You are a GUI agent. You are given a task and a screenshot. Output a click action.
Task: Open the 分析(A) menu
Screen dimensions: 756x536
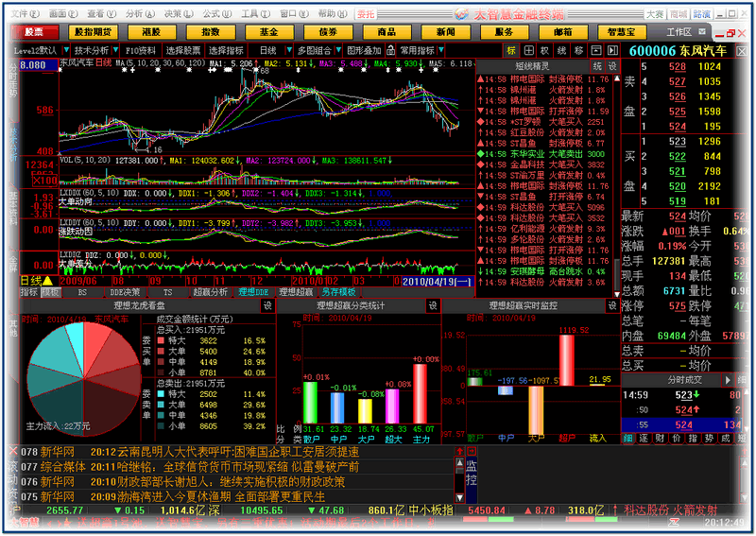click(140, 14)
